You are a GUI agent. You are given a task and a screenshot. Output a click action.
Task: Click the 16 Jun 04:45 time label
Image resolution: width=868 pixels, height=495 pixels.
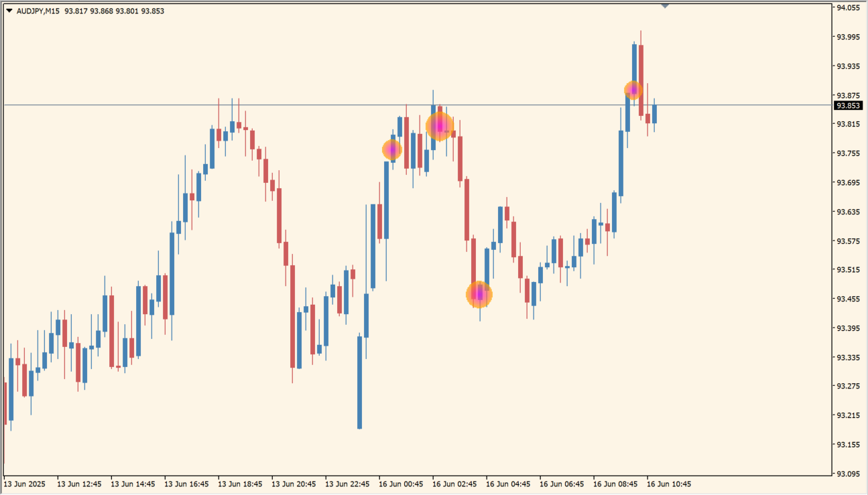pyautogui.click(x=508, y=484)
